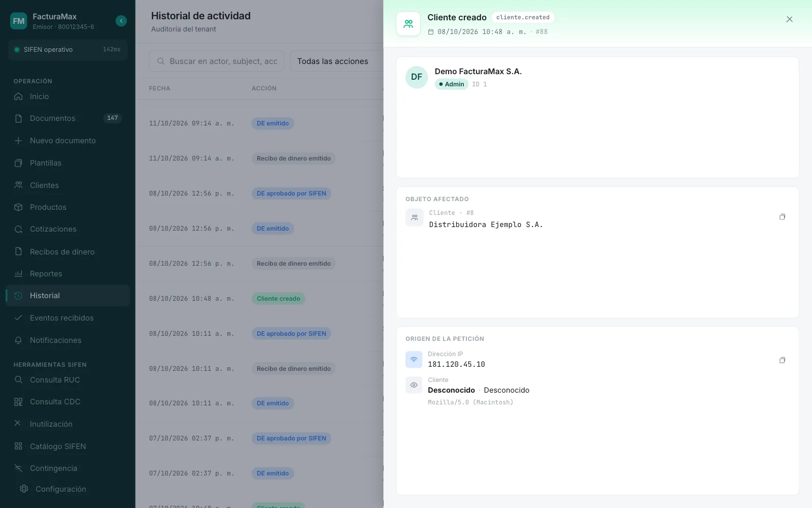Viewport: 812px width, 508px height.
Task: Select the Cliente creado row badge at 10:48
Action: pyautogui.click(x=278, y=299)
